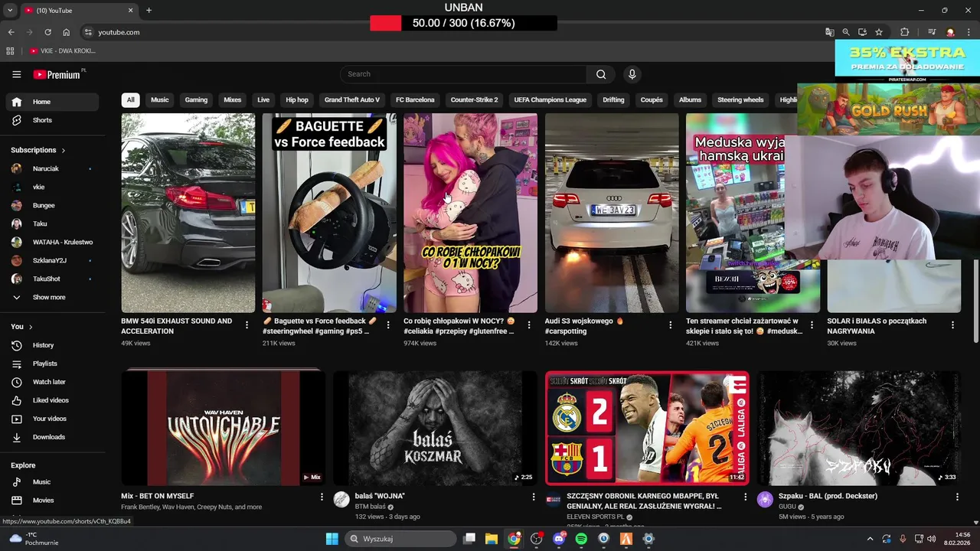
Task: Open the UNTOUCHABLE mix thumbnail
Action: pyautogui.click(x=224, y=429)
